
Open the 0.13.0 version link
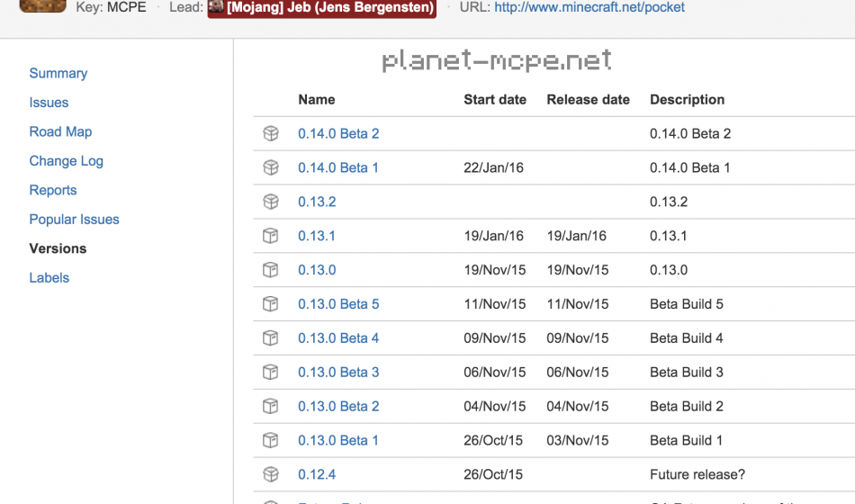click(317, 270)
